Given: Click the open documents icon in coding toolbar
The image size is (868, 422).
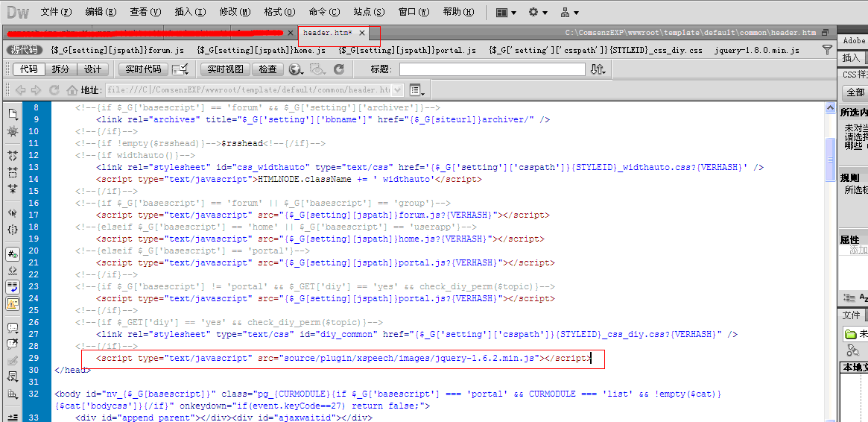Looking at the screenshot, I should (x=12, y=115).
